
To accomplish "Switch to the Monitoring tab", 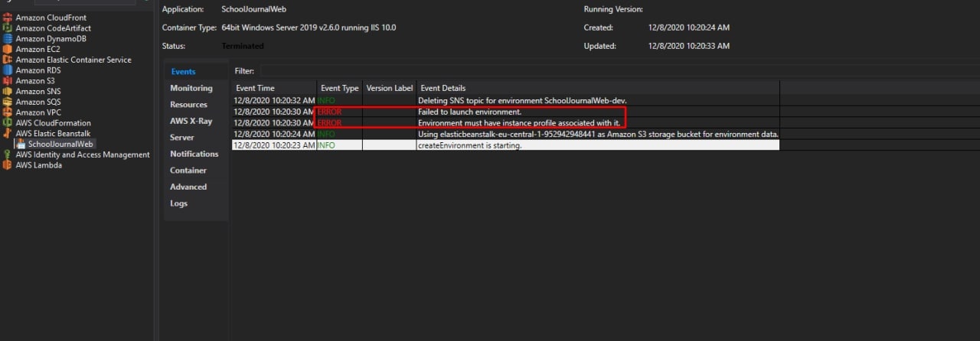I will 191,88.
